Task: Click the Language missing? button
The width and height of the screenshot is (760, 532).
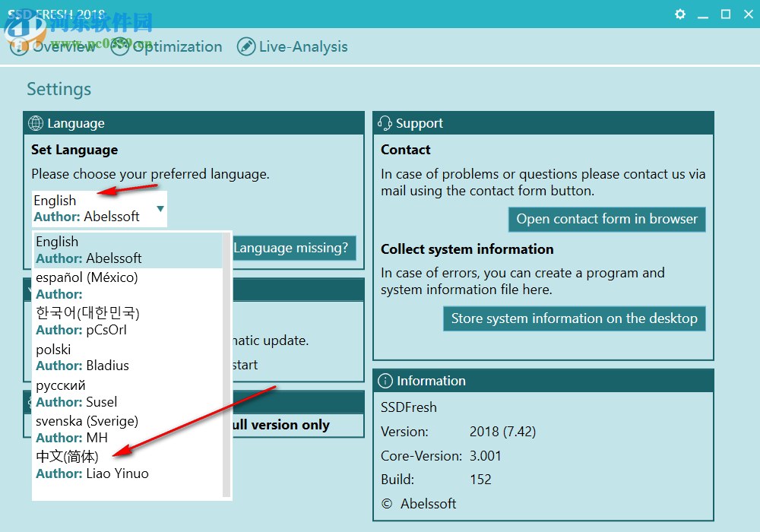Action: [x=294, y=248]
